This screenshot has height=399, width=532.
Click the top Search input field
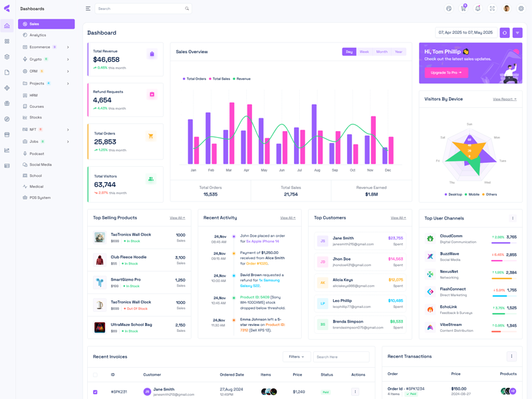pyautogui.click(x=140, y=9)
